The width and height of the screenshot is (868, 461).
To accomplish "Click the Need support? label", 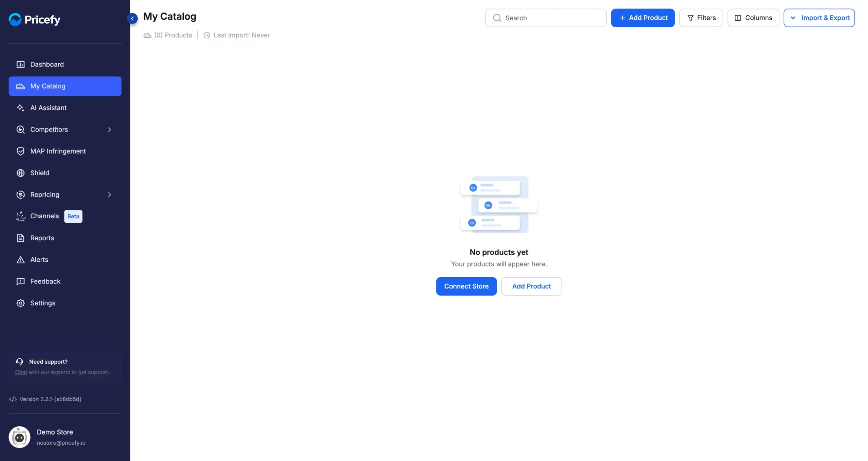I will click(48, 362).
